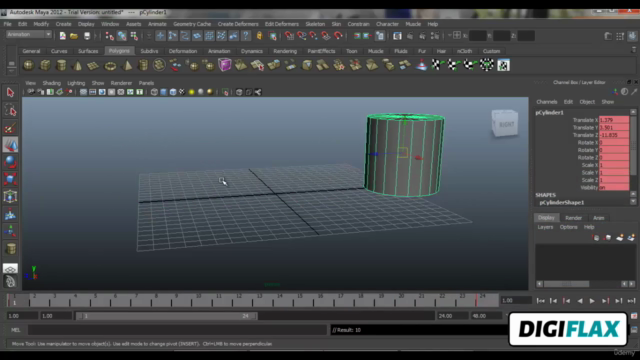Viewport: 640px width, 360px height.
Task: Open the Animation menu set dropdown
Action: [29, 35]
